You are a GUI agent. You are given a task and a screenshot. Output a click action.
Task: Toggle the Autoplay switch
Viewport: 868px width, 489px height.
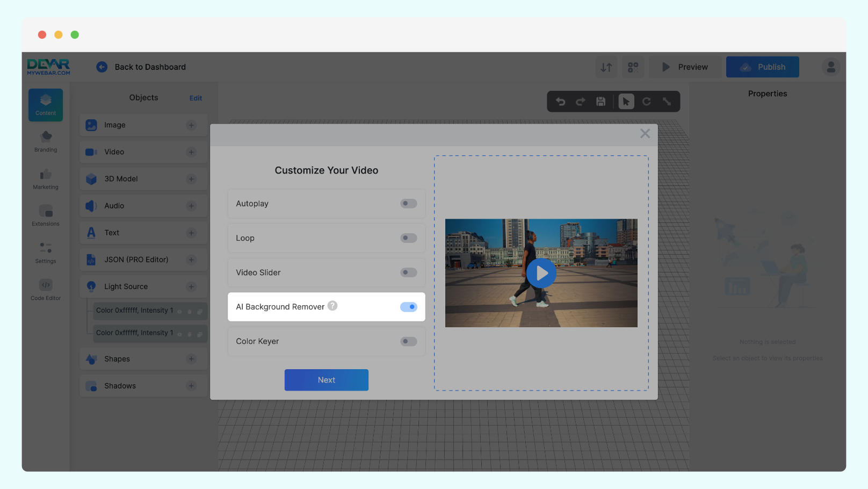408,204
